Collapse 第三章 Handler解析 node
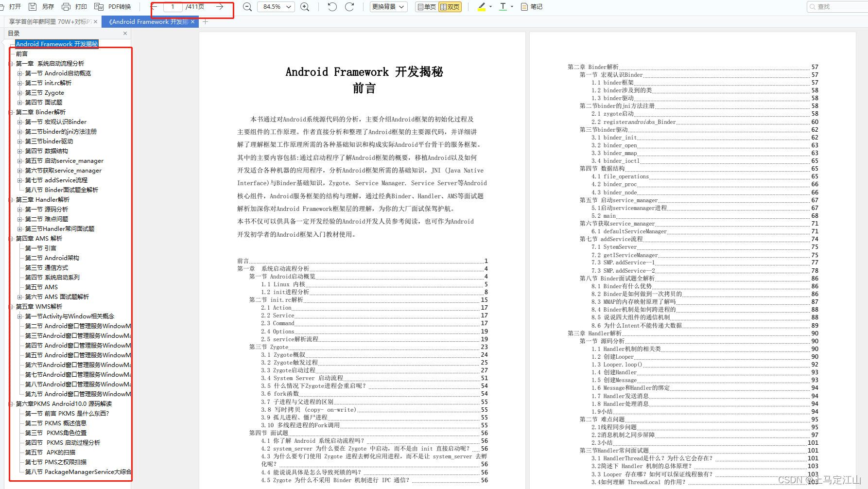 (x=12, y=200)
